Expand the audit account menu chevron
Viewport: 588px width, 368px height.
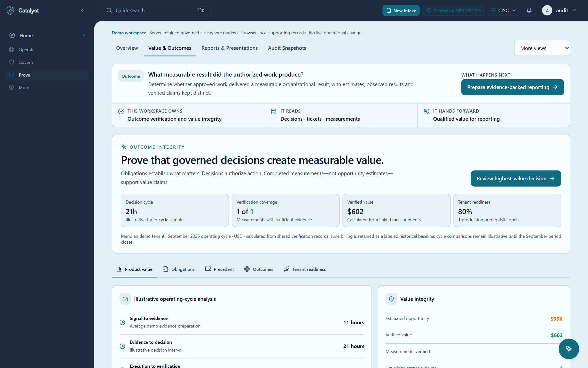(x=575, y=10)
